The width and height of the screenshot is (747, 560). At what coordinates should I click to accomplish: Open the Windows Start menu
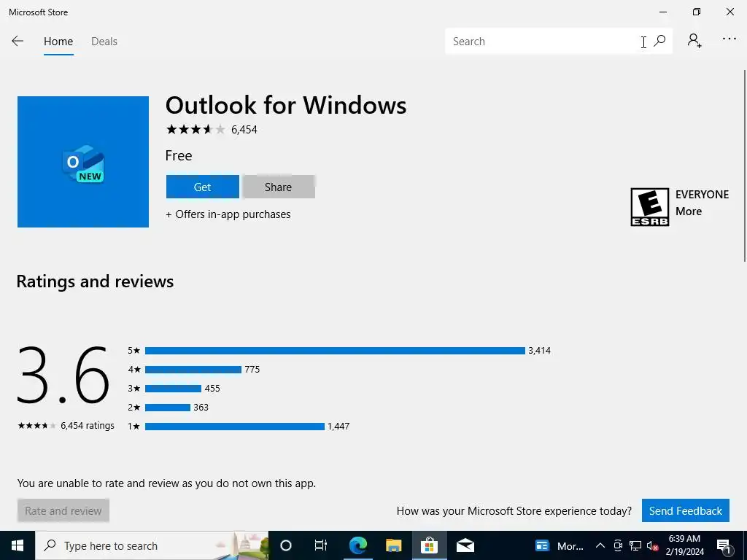pyautogui.click(x=18, y=545)
